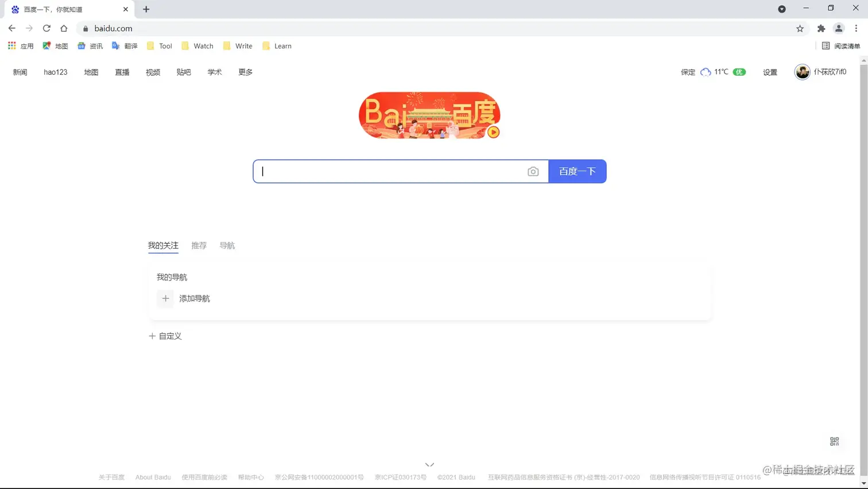Screen dimensions: 868x489
Task: Open the 资讯 bookmark
Action: pyautogui.click(x=90, y=46)
